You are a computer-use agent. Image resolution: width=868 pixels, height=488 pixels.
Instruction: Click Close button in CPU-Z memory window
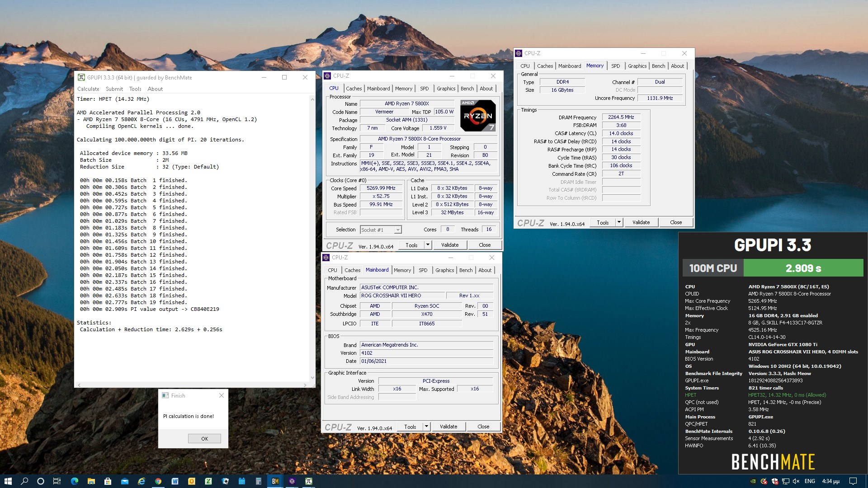676,222
